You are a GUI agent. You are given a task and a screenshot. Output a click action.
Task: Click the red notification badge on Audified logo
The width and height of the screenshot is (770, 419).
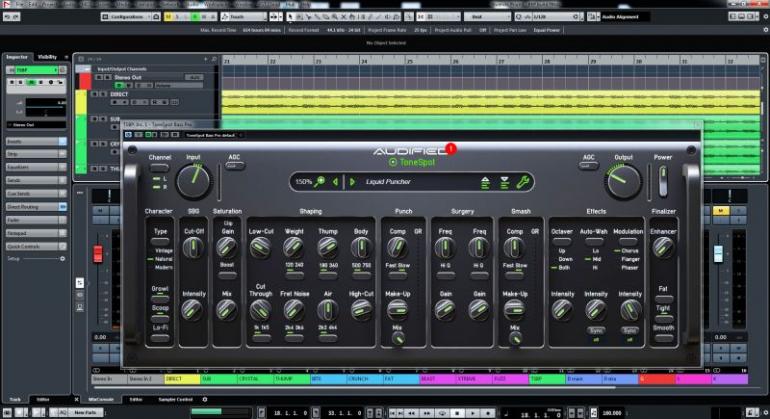pos(451,148)
